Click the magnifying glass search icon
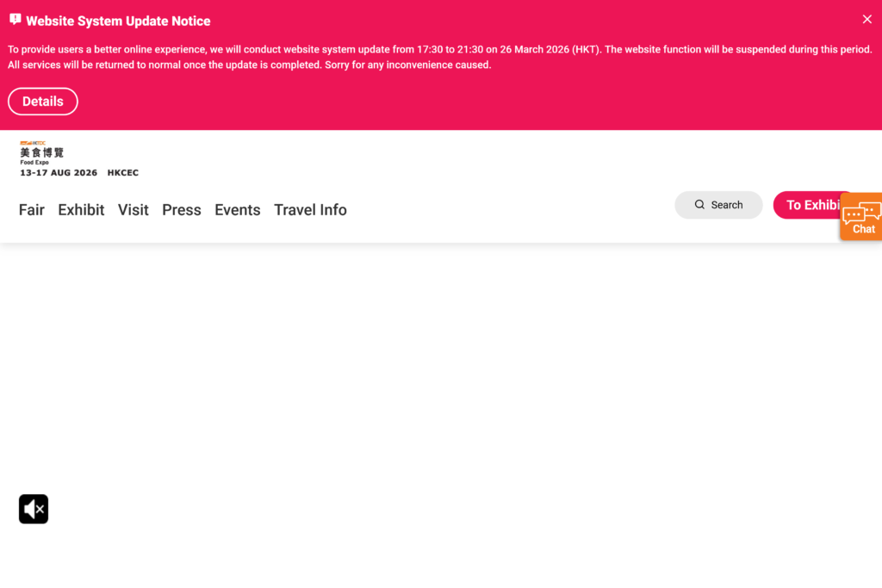Viewport: 882px width, 588px height. 699,205
